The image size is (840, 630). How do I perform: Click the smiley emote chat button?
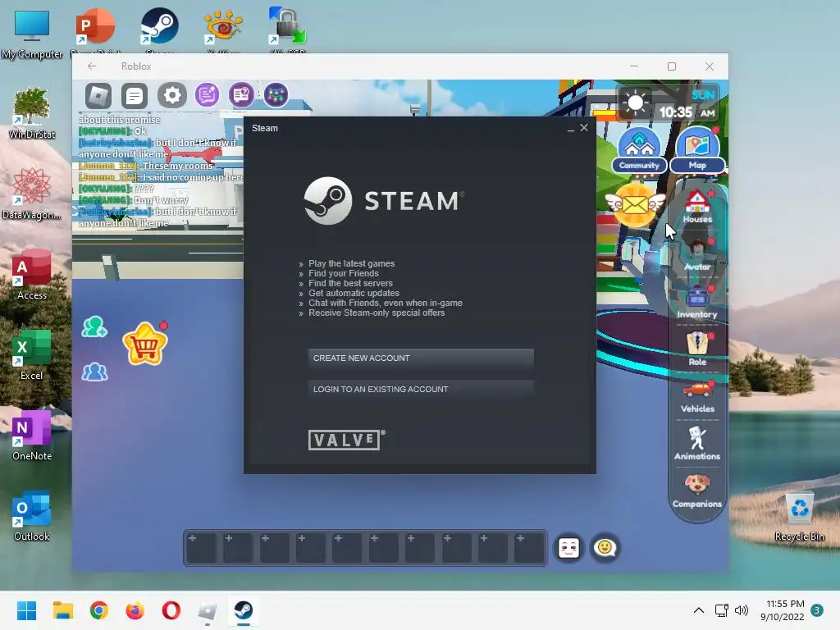tap(605, 548)
